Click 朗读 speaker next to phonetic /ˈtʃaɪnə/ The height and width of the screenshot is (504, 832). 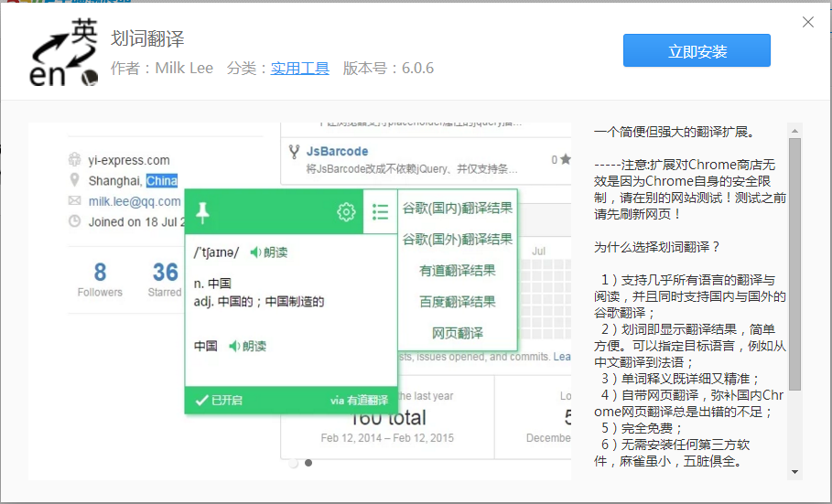269,252
